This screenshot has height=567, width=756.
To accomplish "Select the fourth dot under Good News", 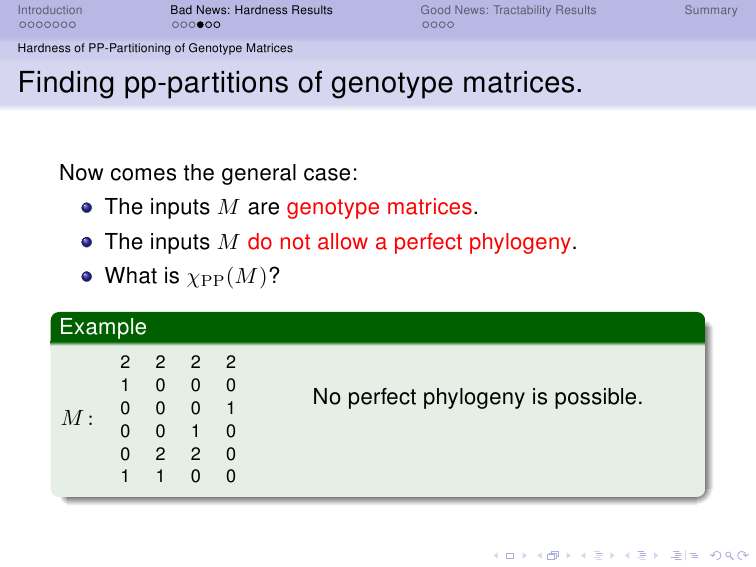I will [x=450, y=25].
